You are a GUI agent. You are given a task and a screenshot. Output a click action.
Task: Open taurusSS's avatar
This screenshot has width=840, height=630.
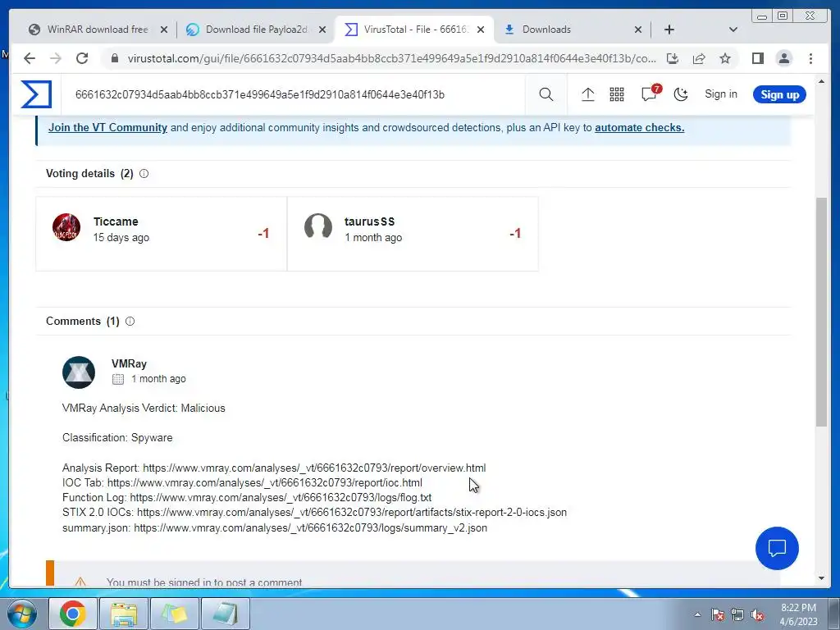tap(318, 226)
